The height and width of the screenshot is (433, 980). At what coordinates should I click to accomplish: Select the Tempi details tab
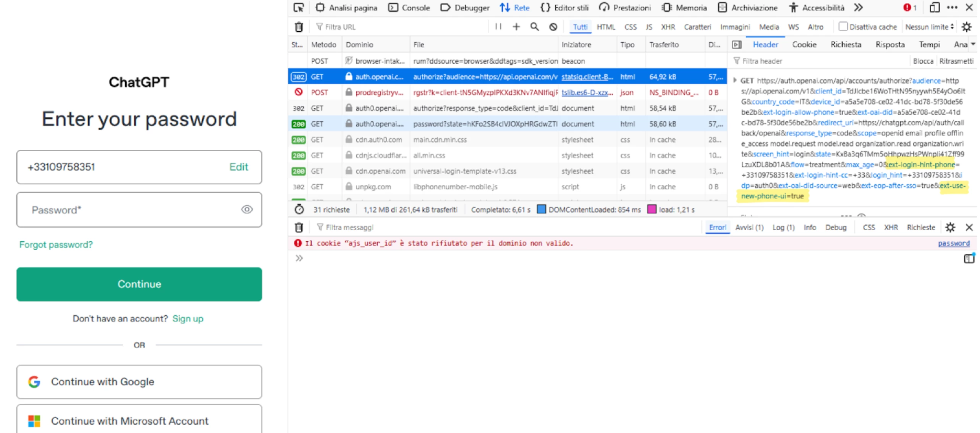(x=929, y=45)
